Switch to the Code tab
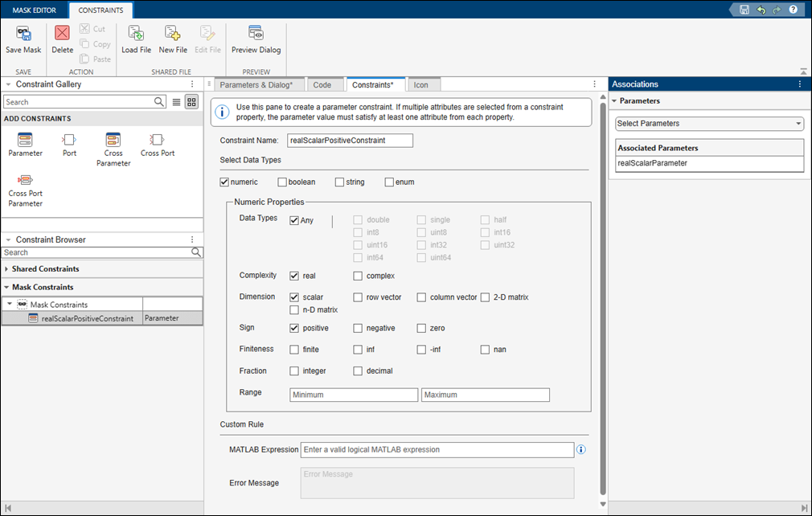Screen dimensions: 812x516 point(325,84)
